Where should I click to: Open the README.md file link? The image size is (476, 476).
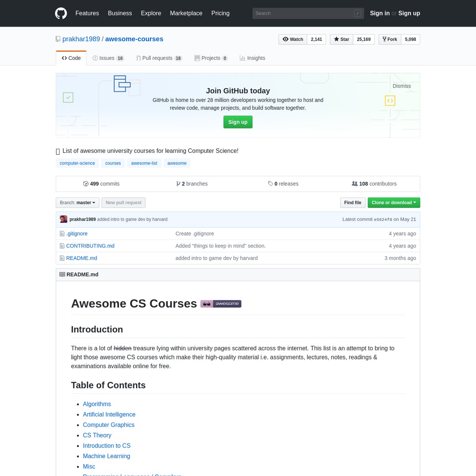[x=82, y=258]
